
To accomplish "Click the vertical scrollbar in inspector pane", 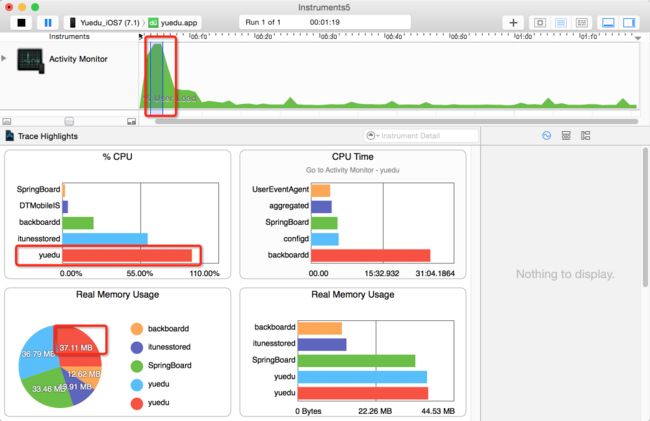I will pyautogui.click(x=645, y=217).
